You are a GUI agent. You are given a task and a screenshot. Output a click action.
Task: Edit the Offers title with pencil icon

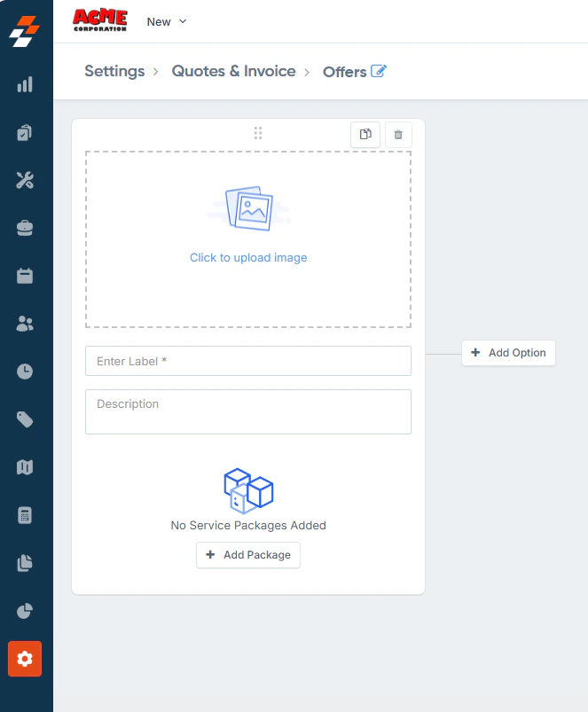(x=379, y=71)
